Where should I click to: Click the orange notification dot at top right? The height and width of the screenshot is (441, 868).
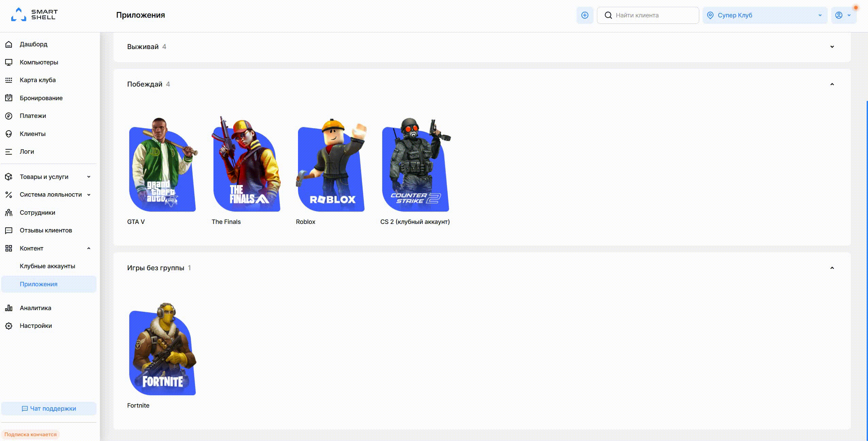(x=856, y=7)
